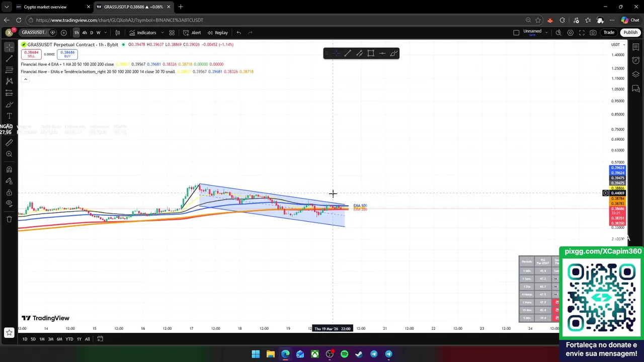This screenshot has width=644, height=362.
Task: Click the 0.38686 BUY button
Action: (67, 54)
